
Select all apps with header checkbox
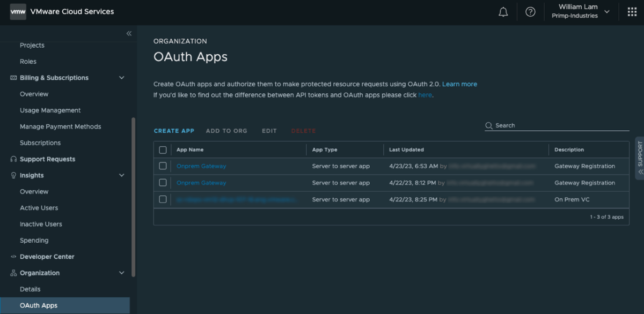click(x=163, y=150)
